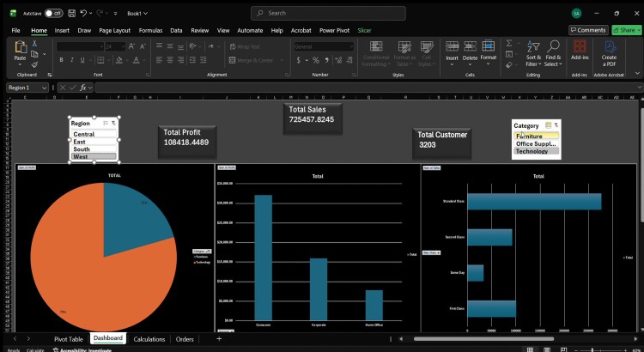Screen dimensions: 644x352
Task: Toggle Middle Align vertical alignment
Action: coord(170,46)
